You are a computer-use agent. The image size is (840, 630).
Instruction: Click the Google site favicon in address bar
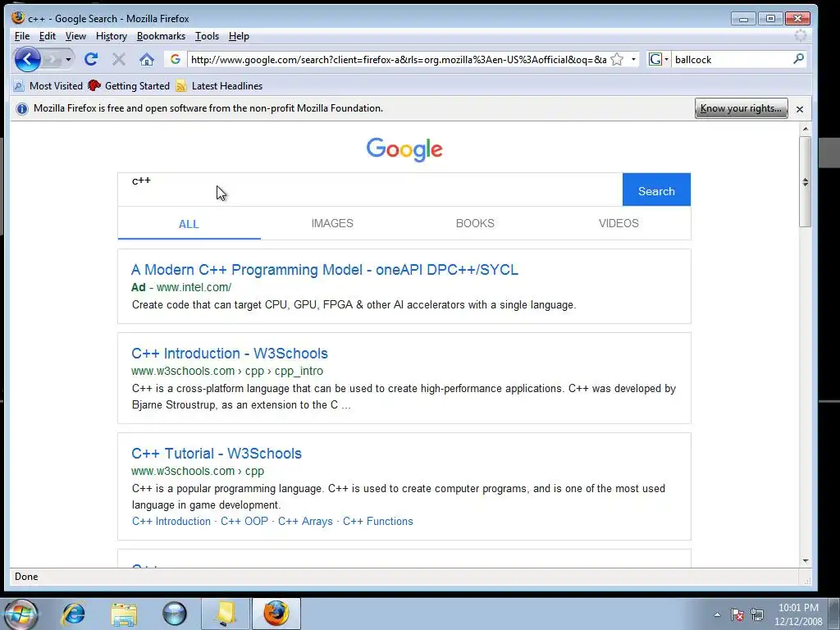(x=176, y=59)
